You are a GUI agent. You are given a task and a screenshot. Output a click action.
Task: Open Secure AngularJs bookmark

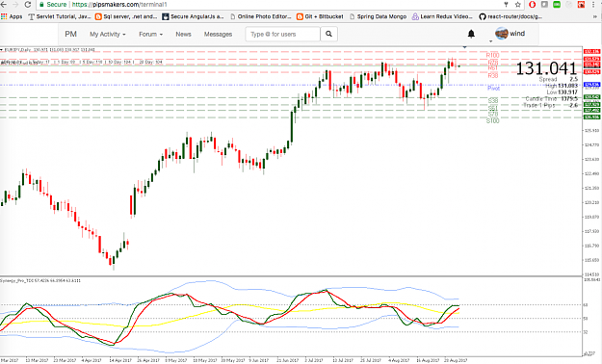[193, 16]
